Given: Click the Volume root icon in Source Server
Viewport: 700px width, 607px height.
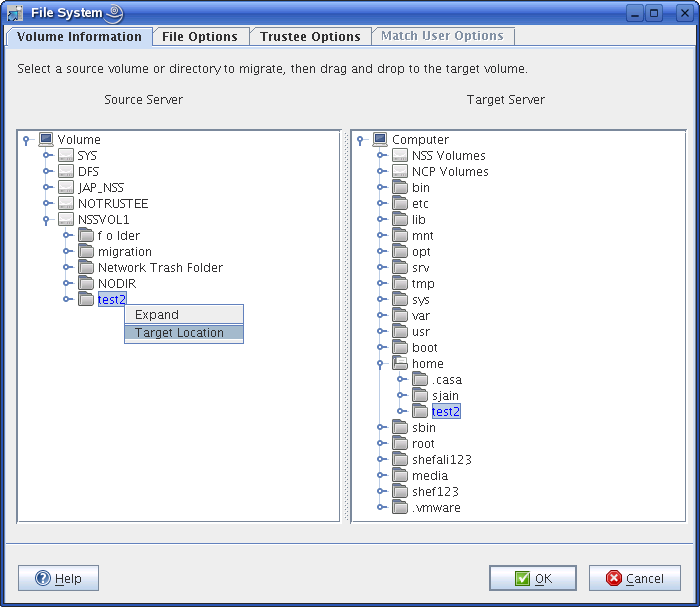Looking at the screenshot, I should click(46, 140).
